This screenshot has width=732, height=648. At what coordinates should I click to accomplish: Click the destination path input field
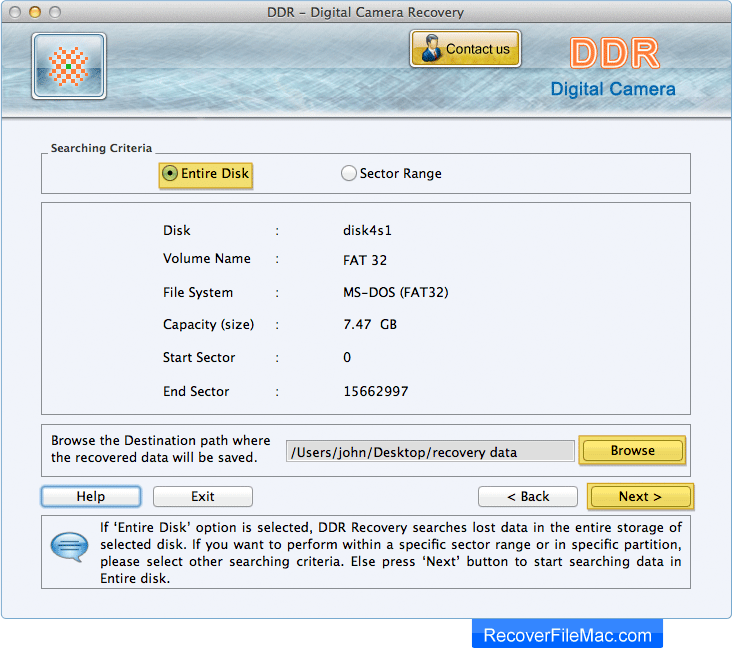click(x=430, y=451)
